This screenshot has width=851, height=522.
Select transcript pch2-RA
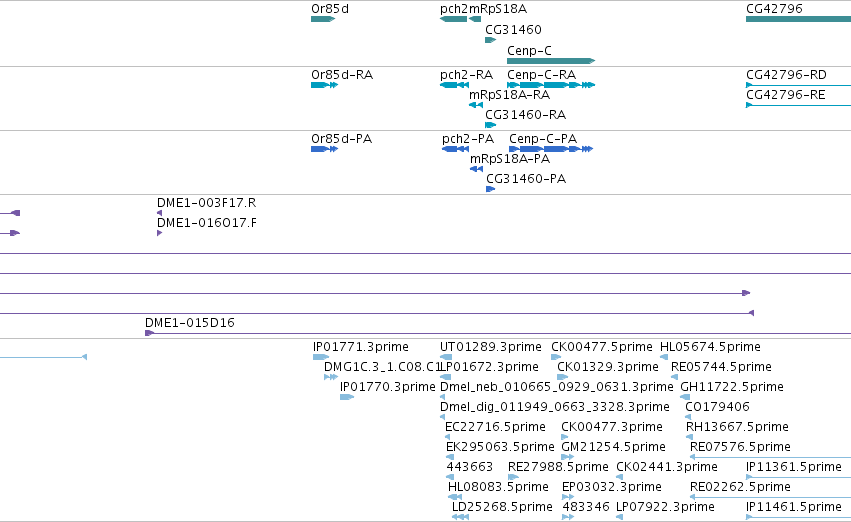[454, 85]
